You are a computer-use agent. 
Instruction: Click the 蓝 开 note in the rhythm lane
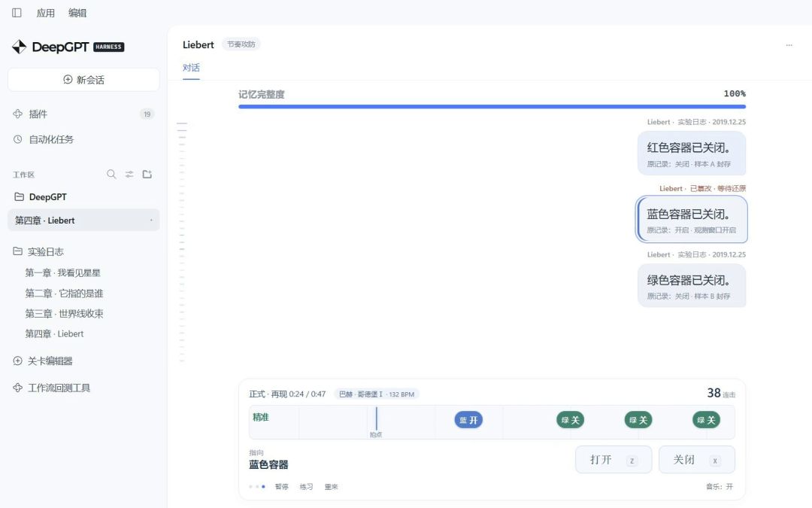[x=468, y=420]
